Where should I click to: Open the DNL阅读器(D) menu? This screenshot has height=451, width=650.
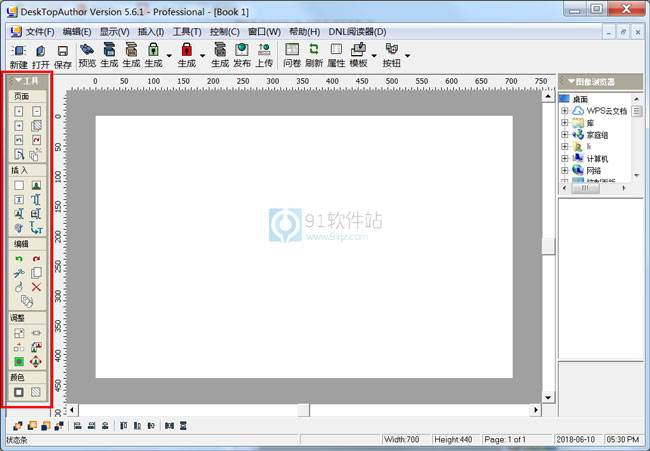point(355,31)
